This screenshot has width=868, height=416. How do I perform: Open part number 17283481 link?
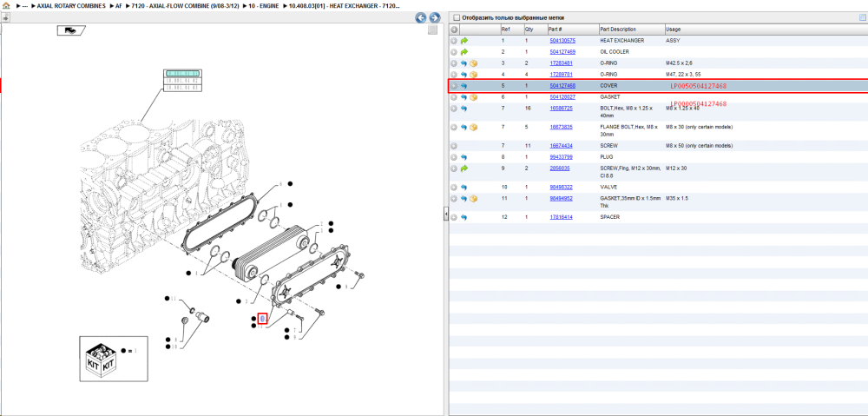point(561,63)
